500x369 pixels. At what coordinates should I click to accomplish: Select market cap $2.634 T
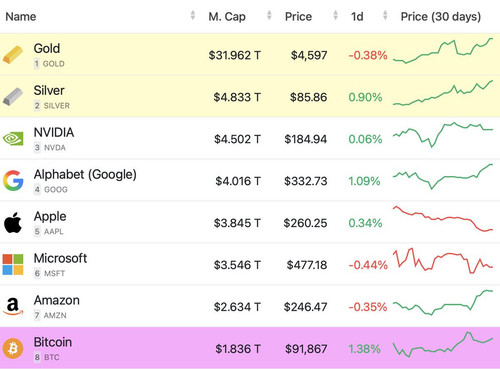click(x=237, y=307)
